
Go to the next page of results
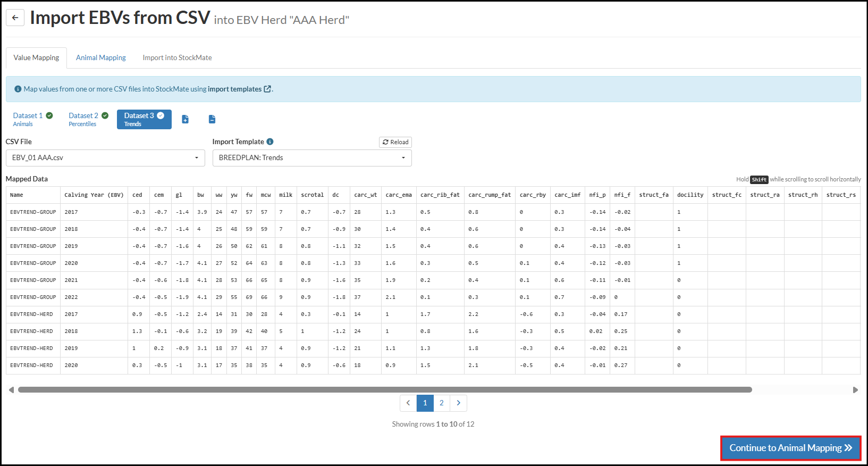[x=458, y=403]
